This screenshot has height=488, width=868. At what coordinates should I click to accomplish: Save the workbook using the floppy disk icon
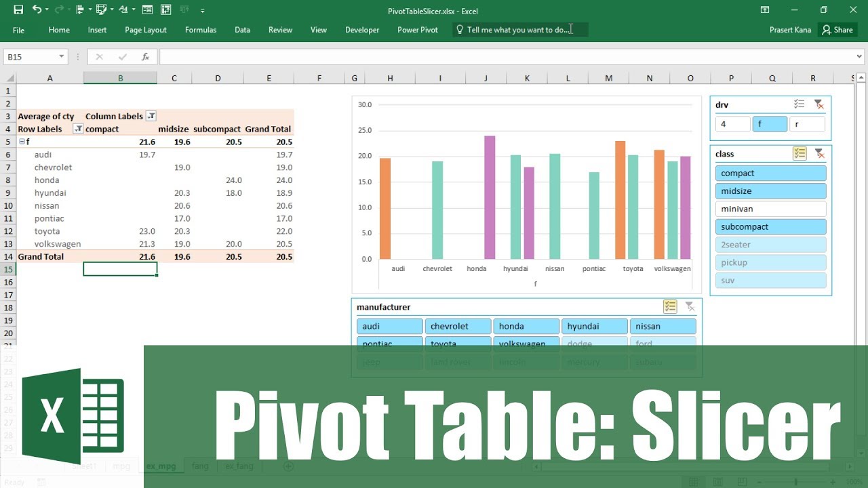point(18,10)
